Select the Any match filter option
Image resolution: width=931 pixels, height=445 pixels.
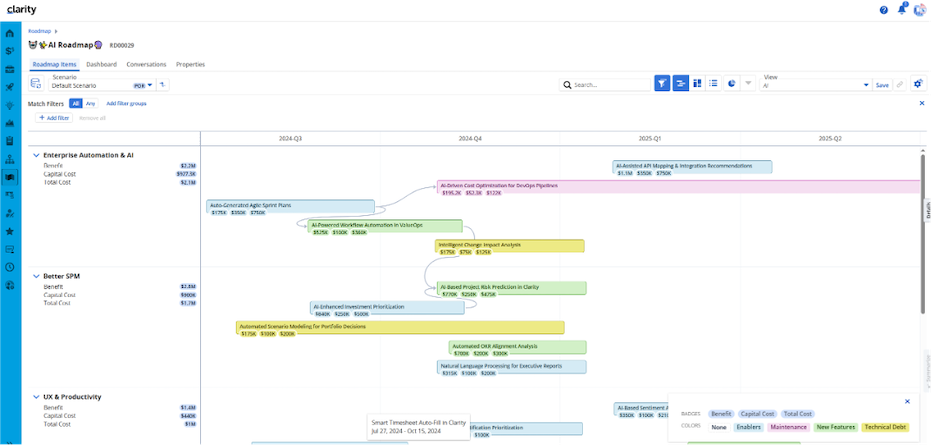pos(90,103)
